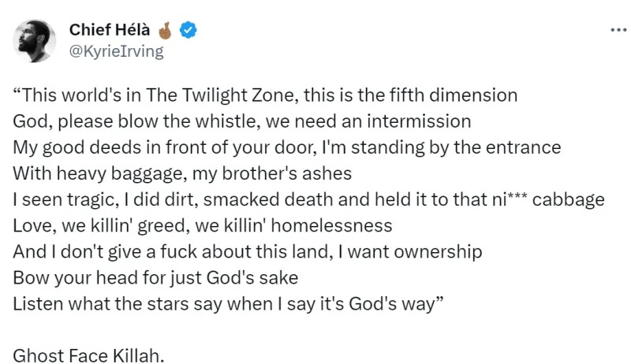This screenshot has width=631, height=364.
Task: Click the blue verified checkmark badge
Action: [188, 30]
